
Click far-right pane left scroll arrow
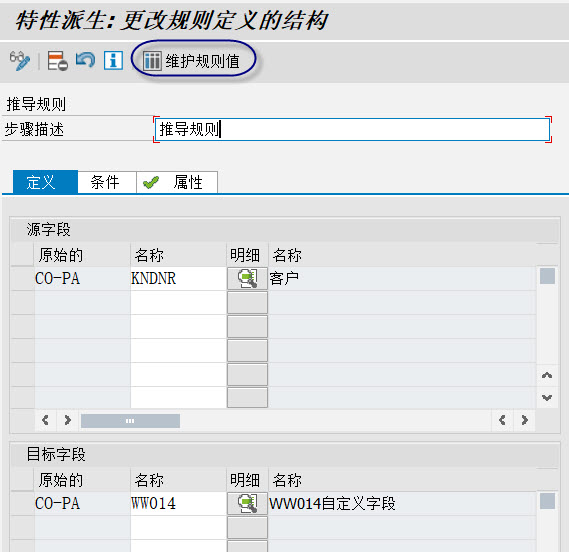point(503,420)
